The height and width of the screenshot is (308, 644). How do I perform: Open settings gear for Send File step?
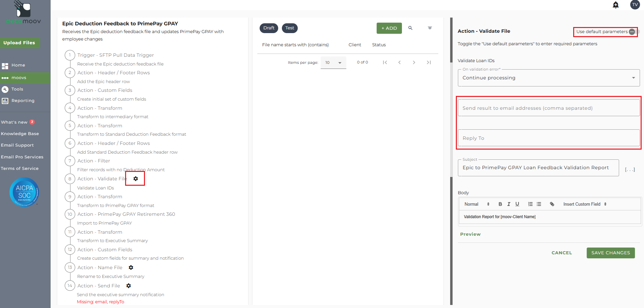128,286
